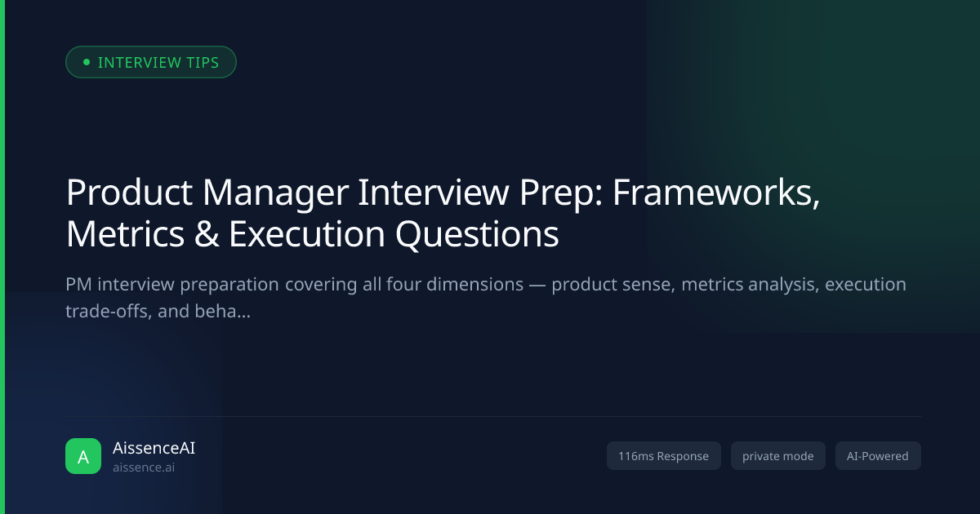Select the AI-Powered tag

pos(878,456)
